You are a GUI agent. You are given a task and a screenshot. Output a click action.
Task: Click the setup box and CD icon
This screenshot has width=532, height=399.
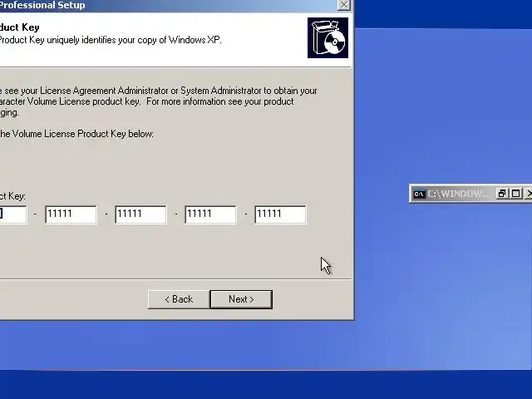[328, 37]
